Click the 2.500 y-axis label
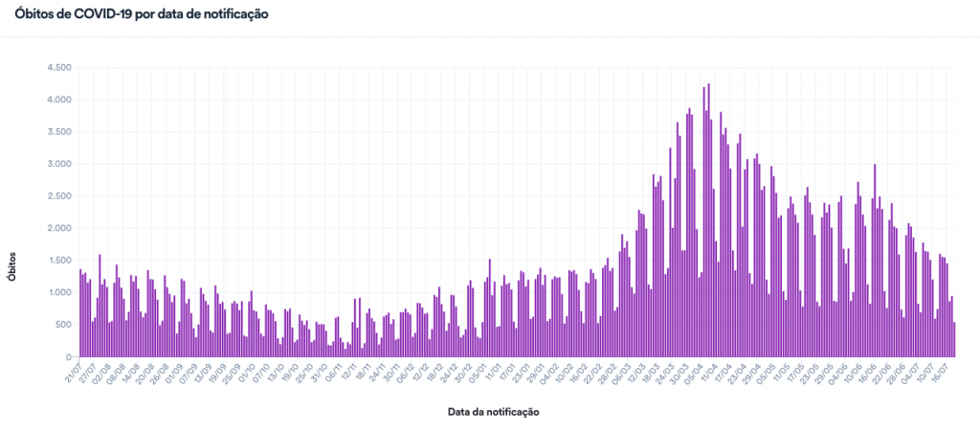980x433 pixels. tap(57, 196)
